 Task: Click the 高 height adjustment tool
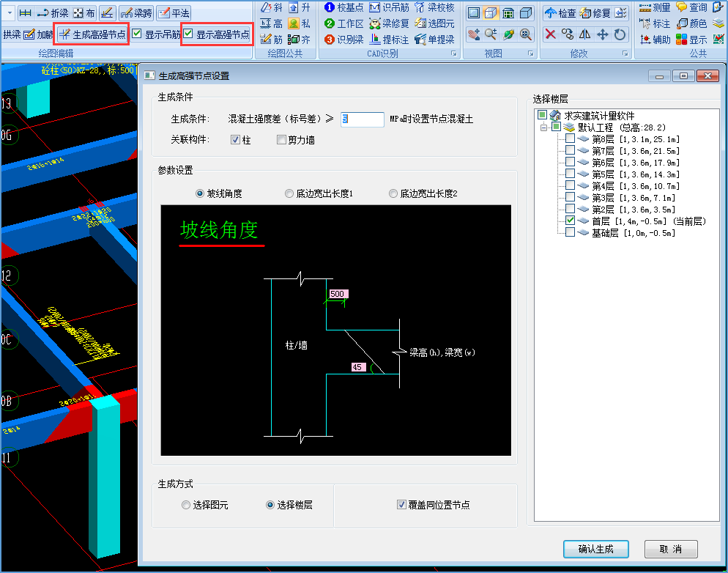click(272, 23)
